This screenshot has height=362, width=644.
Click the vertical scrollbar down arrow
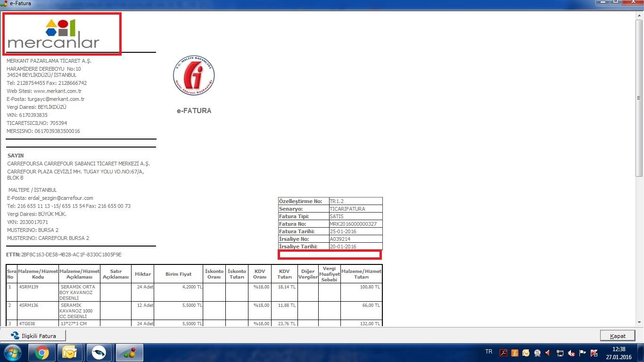(x=640, y=322)
